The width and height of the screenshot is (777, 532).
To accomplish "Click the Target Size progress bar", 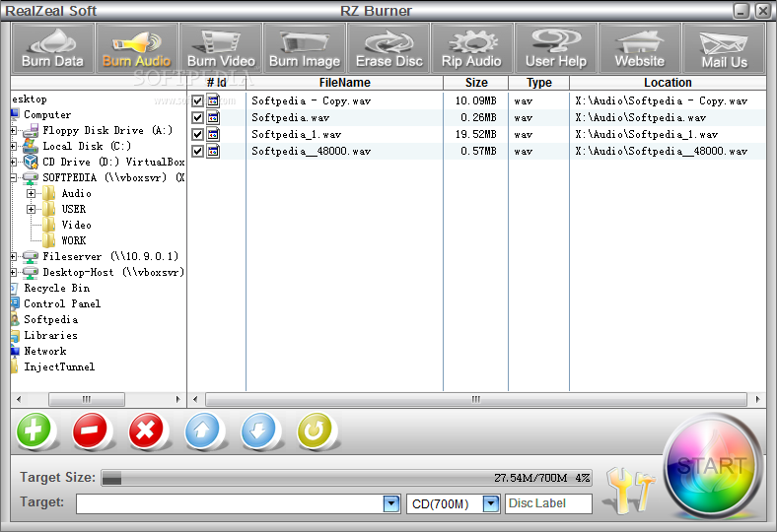I will [346, 478].
